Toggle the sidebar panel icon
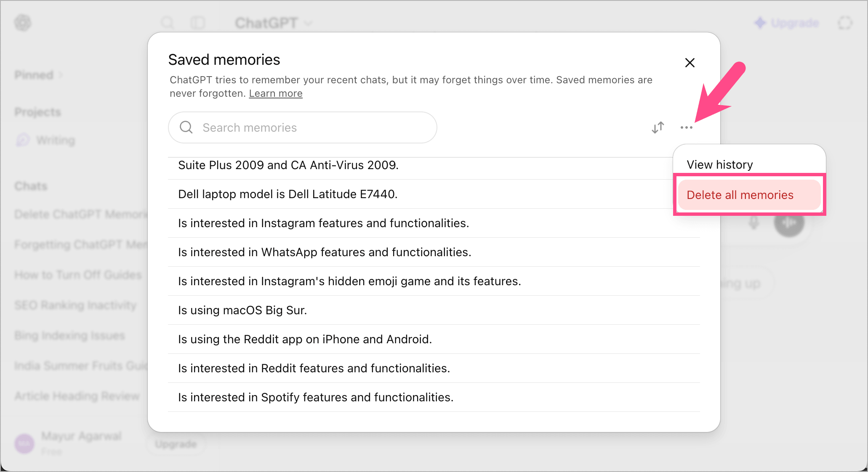 click(x=197, y=23)
